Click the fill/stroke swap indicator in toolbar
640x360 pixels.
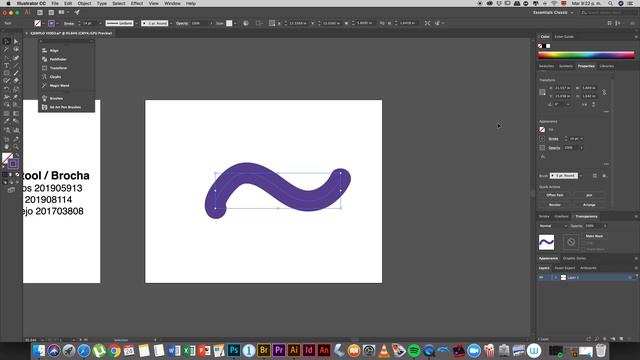click(x=16, y=155)
